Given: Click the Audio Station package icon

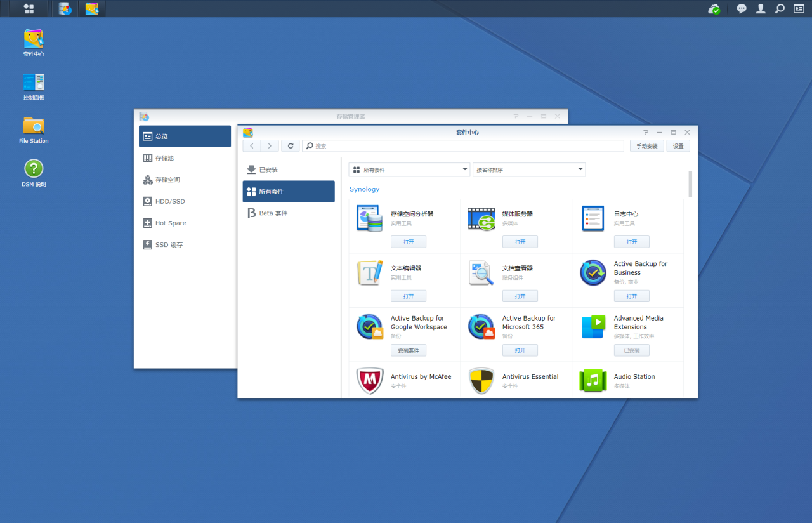Looking at the screenshot, I should click(593, 380).
